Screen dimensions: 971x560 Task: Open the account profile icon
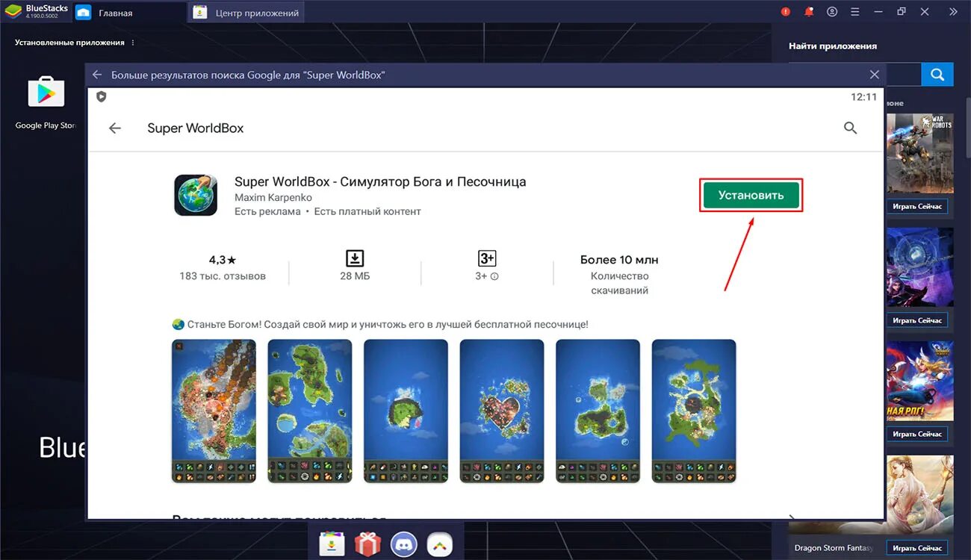point(832,12)
